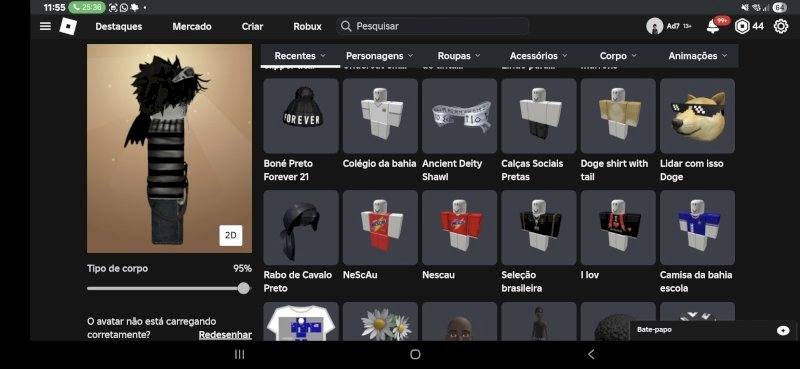Open the settings gear
The image size is (800, 369).
781,26
